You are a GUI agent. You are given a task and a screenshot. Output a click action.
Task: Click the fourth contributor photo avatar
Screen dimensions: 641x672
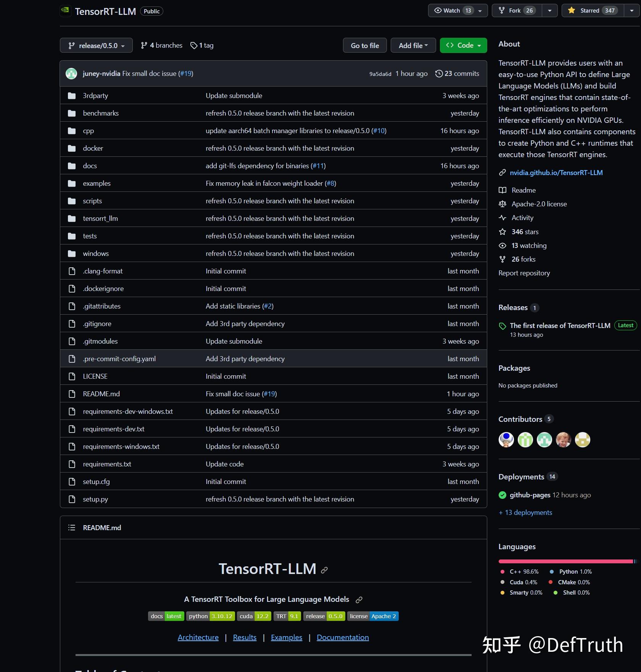pyautogui.click(x=564, y=440)
